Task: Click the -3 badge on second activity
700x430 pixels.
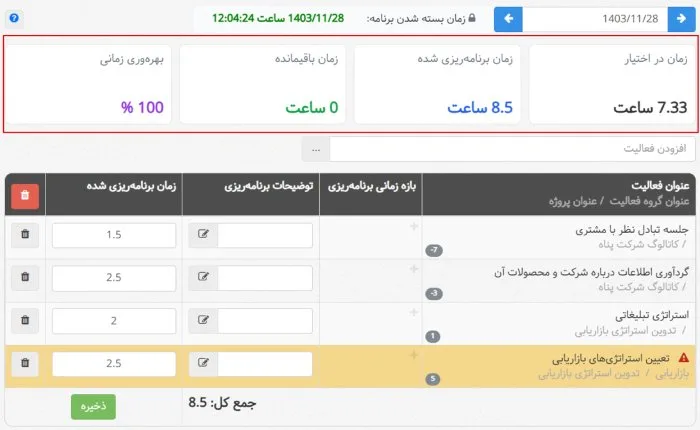Action: point(434,293)
